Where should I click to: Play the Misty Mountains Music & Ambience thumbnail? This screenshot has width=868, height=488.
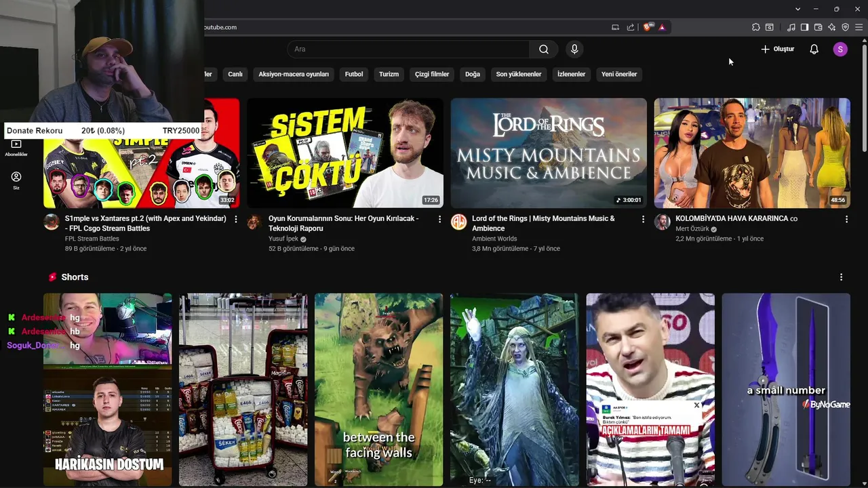click(x=549, y=153)
